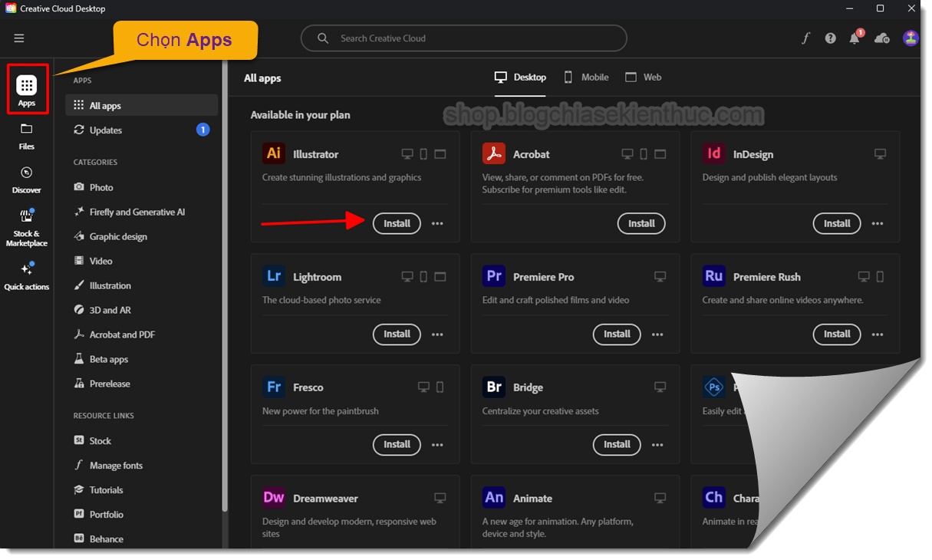The image size is (932, 560).
Task: Click the Premiere Rush app icon
Action: coord(714,276)
